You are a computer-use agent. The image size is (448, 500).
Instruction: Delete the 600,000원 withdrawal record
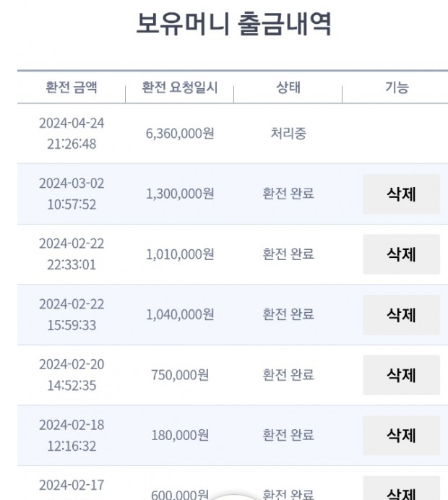tap(401, 492)
